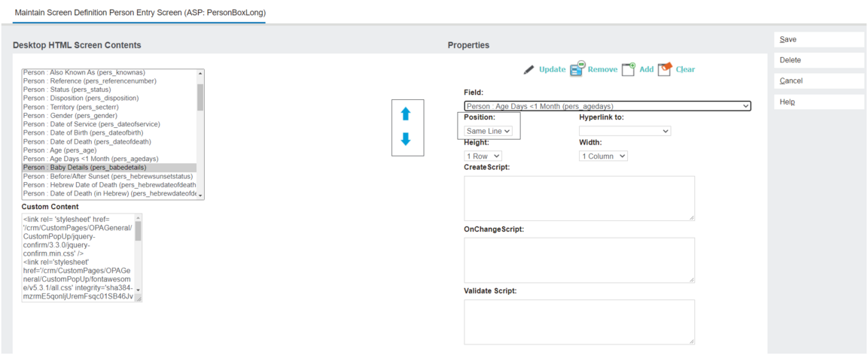Select Person : Also Known As row
The width and height of the screenshot is (868, 355).
(109, 72)
